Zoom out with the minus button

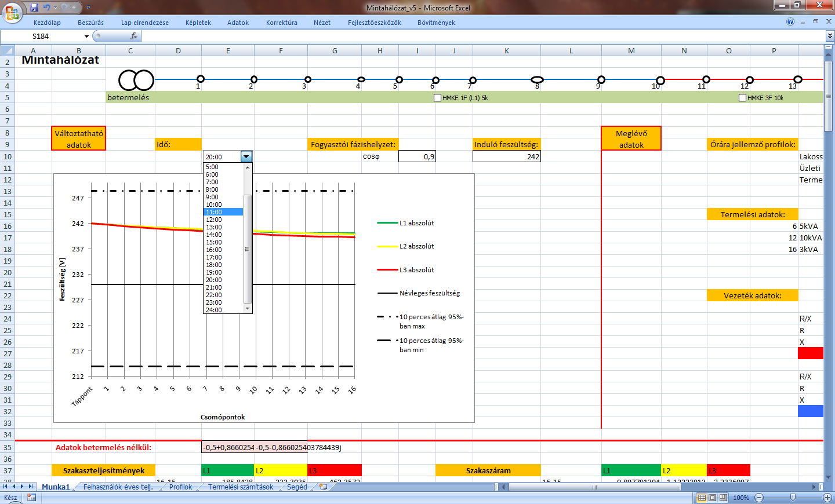point(759,498)
